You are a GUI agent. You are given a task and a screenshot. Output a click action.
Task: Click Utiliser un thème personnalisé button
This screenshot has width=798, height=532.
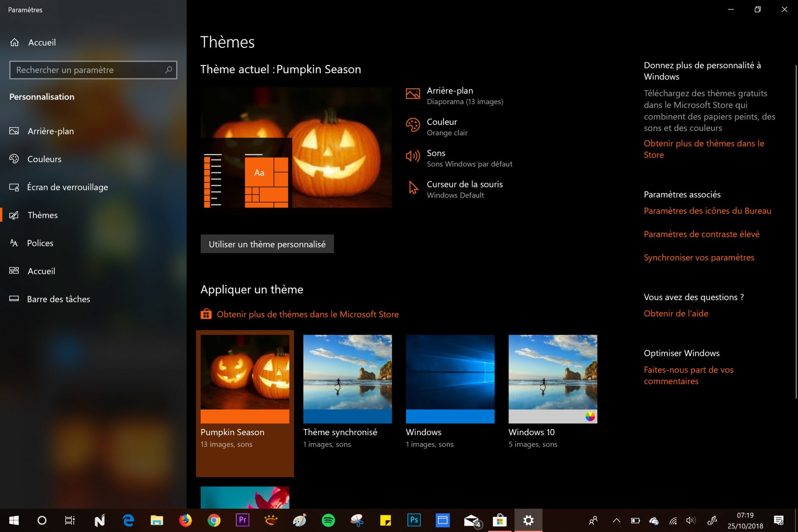[x=267, y=244]
